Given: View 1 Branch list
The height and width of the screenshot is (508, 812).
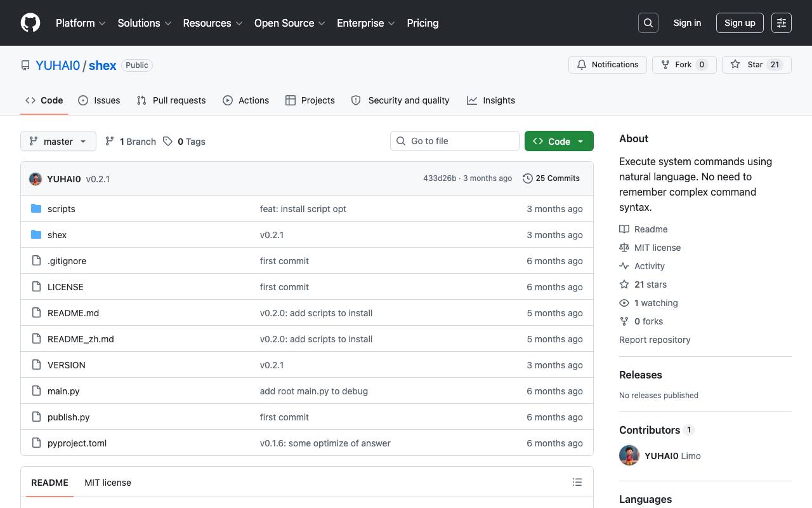Looking at the screenshot, I should [130, 141].
